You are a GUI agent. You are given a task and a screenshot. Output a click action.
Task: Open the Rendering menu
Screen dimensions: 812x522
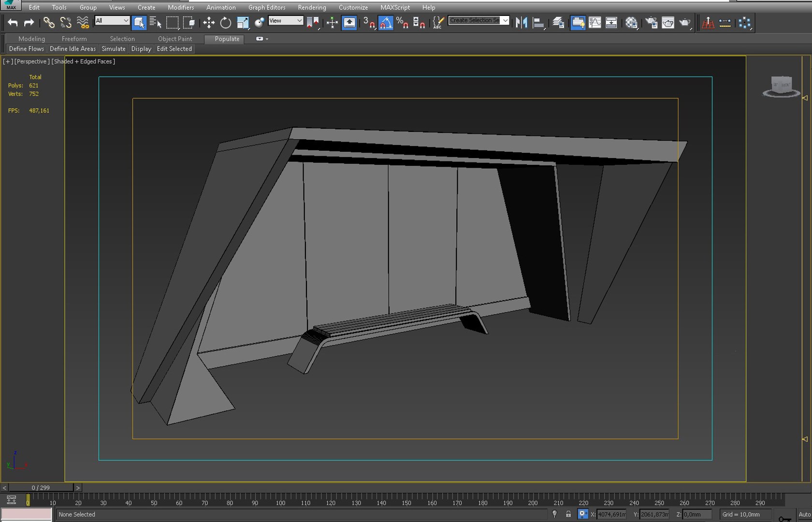point(312,7)
